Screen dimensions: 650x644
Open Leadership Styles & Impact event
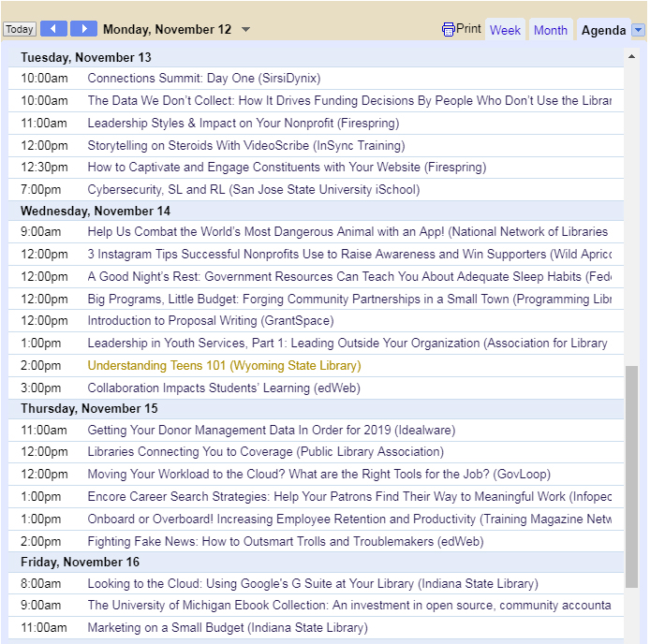(x=244, y=123)
